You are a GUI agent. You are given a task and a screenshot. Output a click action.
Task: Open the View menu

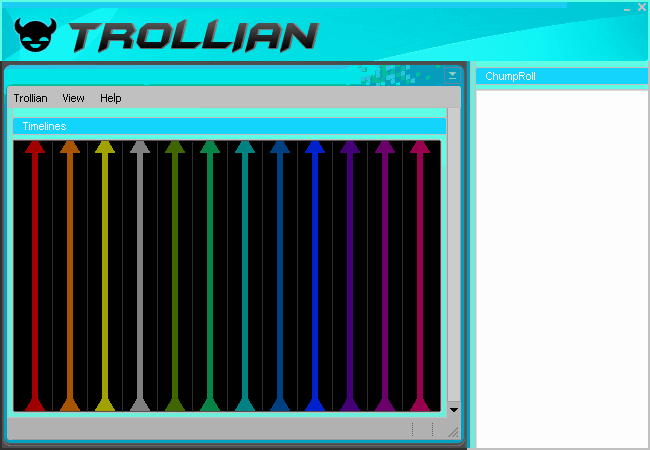pyautogui.click(x=73, y=98)
